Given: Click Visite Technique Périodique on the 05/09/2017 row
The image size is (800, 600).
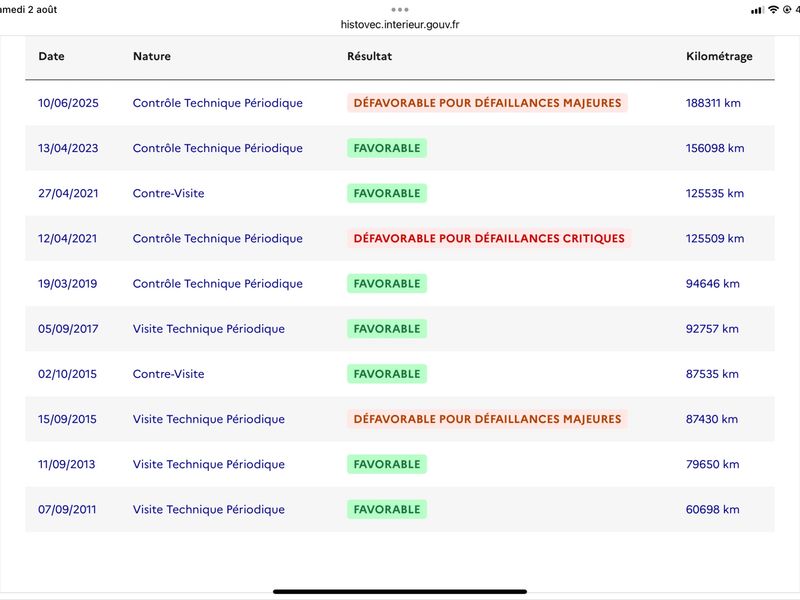Looking at the screenshot, I should [209, 329].
